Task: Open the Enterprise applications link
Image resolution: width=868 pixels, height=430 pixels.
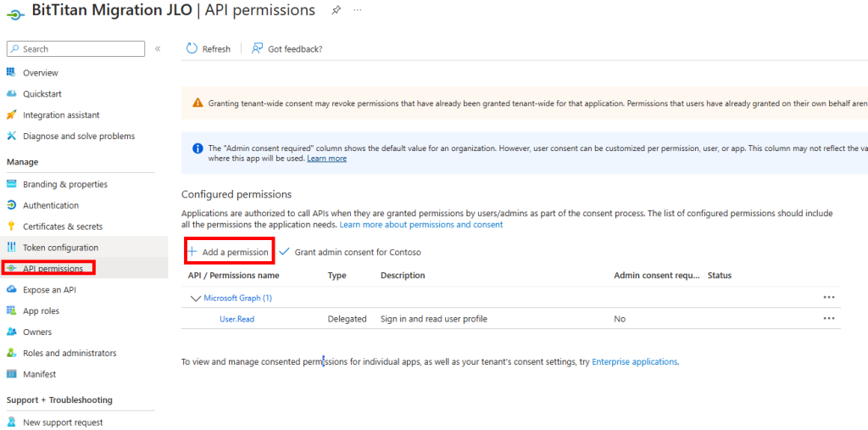Action: tap(634, 361)
